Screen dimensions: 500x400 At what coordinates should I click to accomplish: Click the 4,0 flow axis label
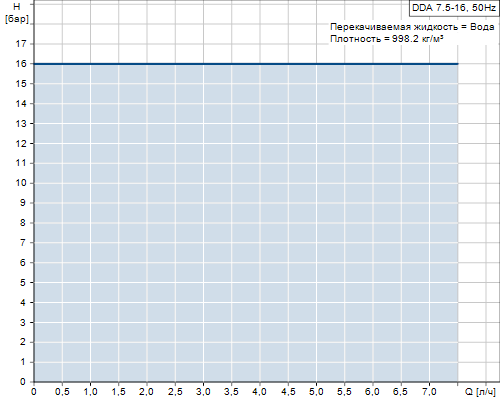pyautogui.click(x=260, y=391)
